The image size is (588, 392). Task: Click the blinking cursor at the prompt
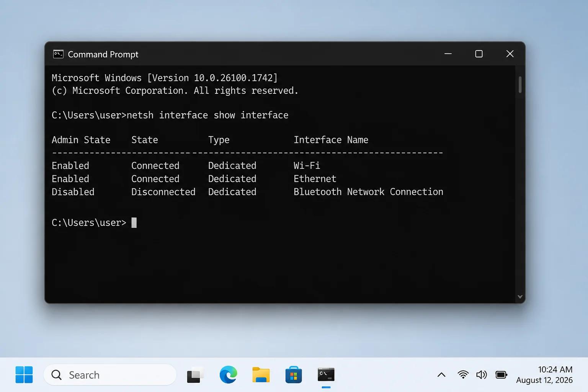pyautogui.click(x=134, y=223)
